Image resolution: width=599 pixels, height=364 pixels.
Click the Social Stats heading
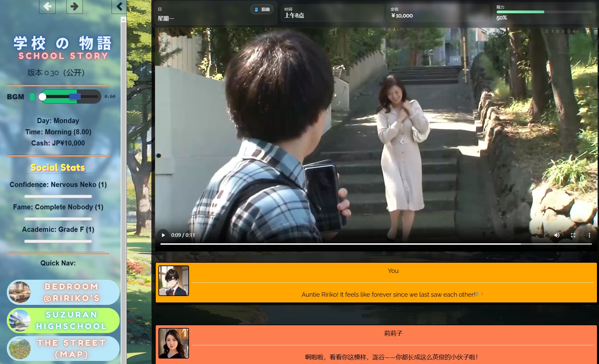58,168
